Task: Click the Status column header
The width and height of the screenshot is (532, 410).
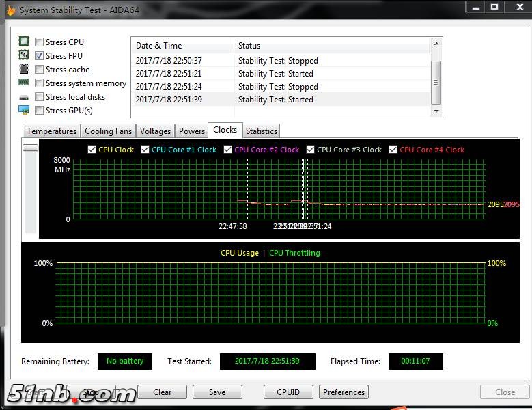Action: click(332, 46)
